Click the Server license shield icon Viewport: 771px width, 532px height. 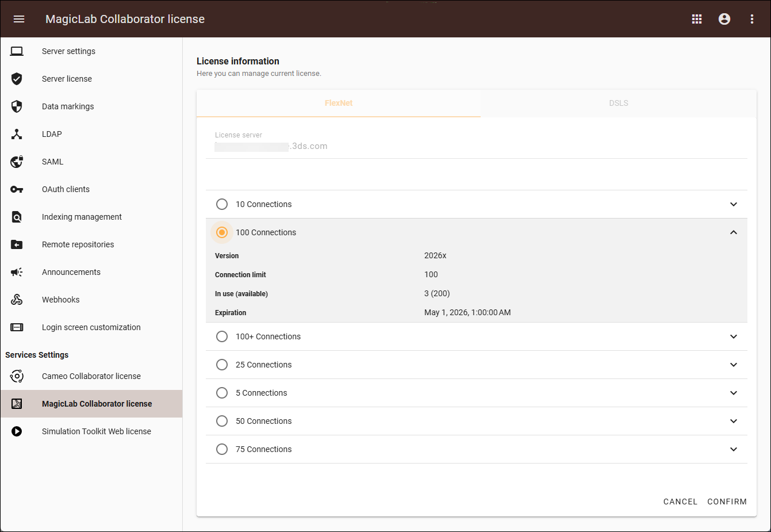(x=17, y=79)
